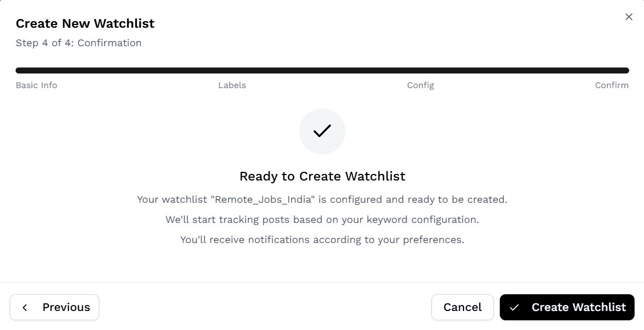Click the "Step 4 of 4: Confirmation" subtitle
Screen dimensions: 644x330
point(79,43)
